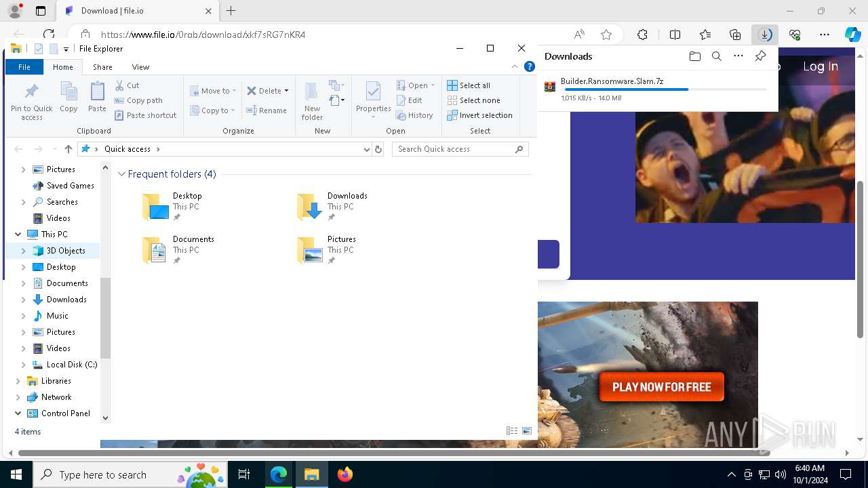The height and width of the screenshot is (488, 868).
Task: Click Pin to Quick access icon
Action: coord(31,102)
